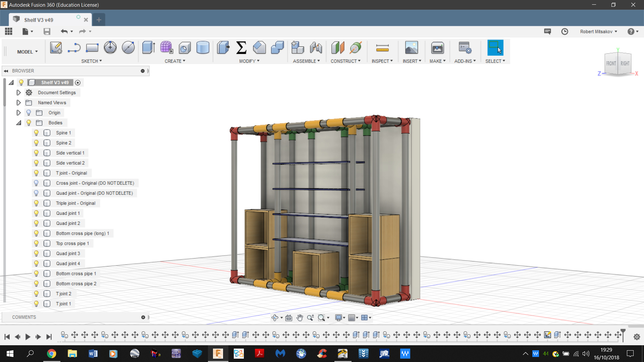
Task: Toggle the Bodies folder lightbulb
Action: 29,123
